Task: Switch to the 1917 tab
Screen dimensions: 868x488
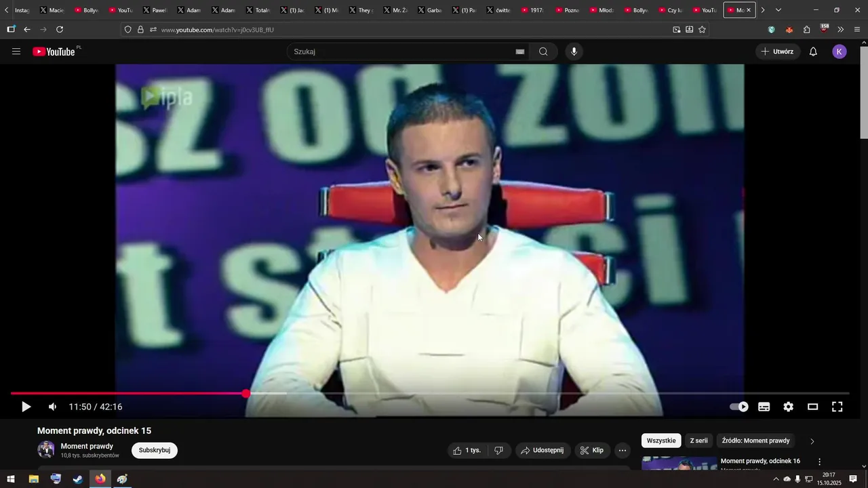Action: (x=533, y=10)
